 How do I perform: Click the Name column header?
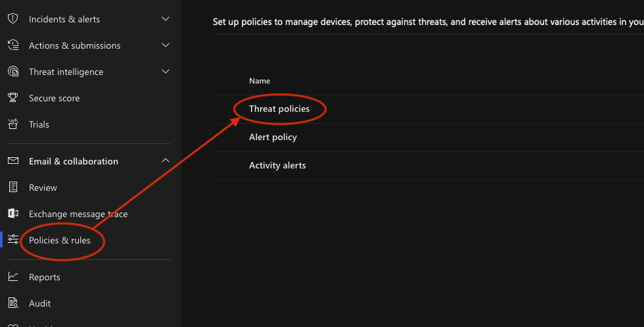pyautogui.click(x=260, y=81)
